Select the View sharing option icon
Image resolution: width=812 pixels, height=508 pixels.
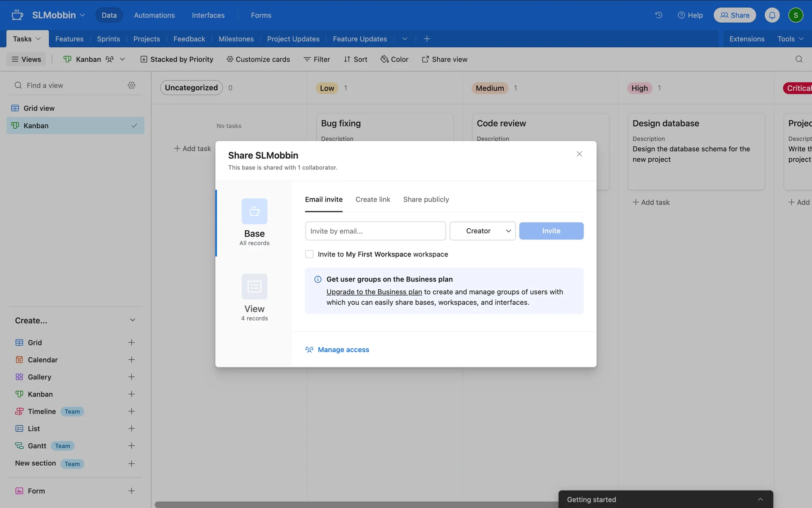[254, 287]
